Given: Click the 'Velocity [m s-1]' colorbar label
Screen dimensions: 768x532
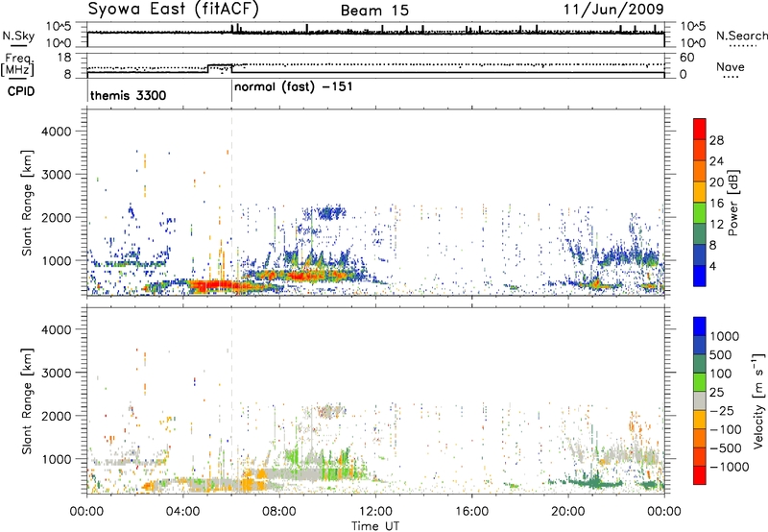Looking at the screenshot, I should tap(758, 400).
